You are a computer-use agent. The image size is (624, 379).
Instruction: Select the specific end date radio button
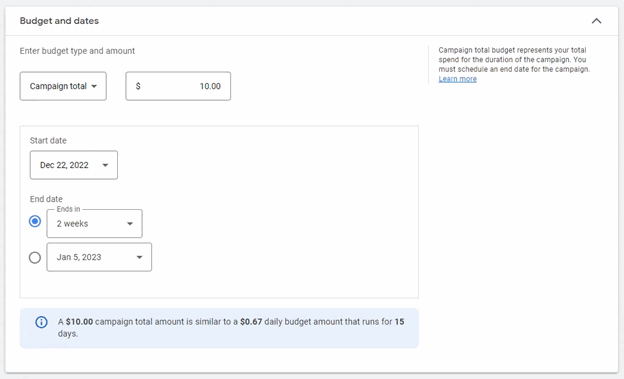pos(35,258)
